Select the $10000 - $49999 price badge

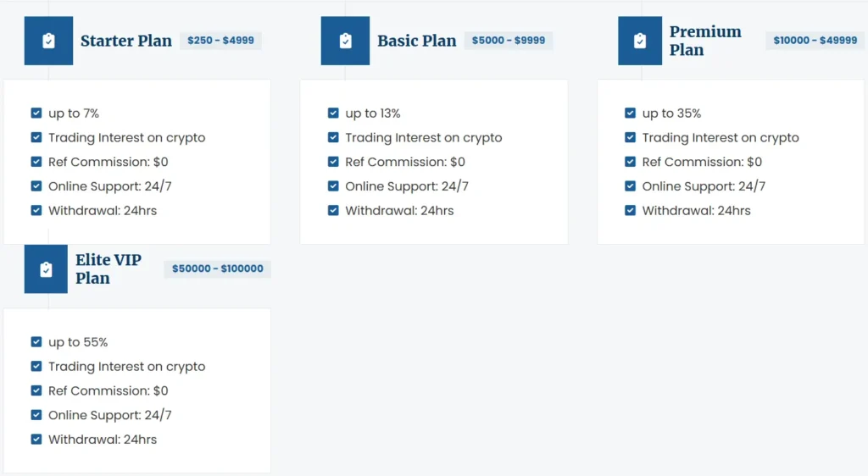pos(815,41)
